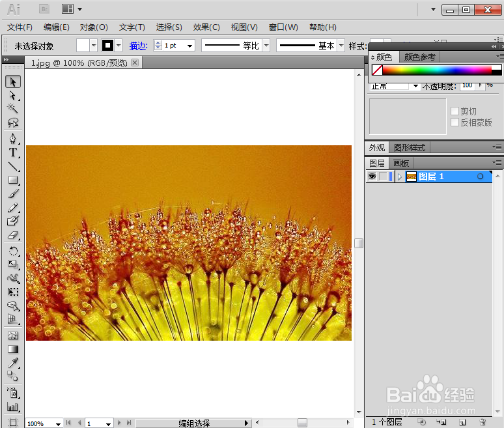Toggle lock box for 图层 1

point(383,177)
